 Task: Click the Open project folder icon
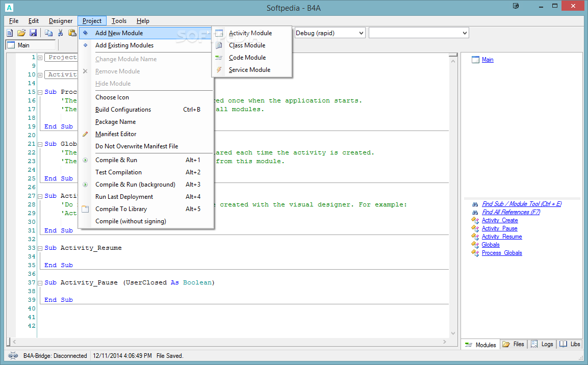click(x=21, y=33)
